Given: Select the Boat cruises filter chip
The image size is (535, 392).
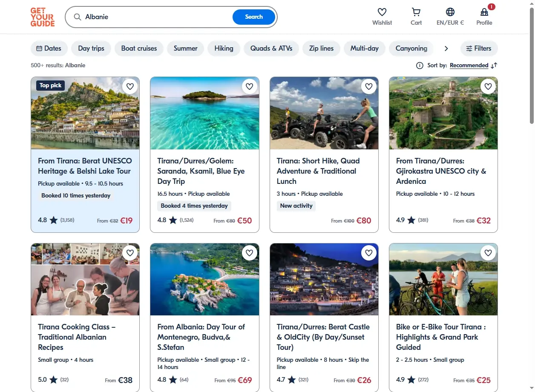Looking at the screenshot, I should 139,49.
